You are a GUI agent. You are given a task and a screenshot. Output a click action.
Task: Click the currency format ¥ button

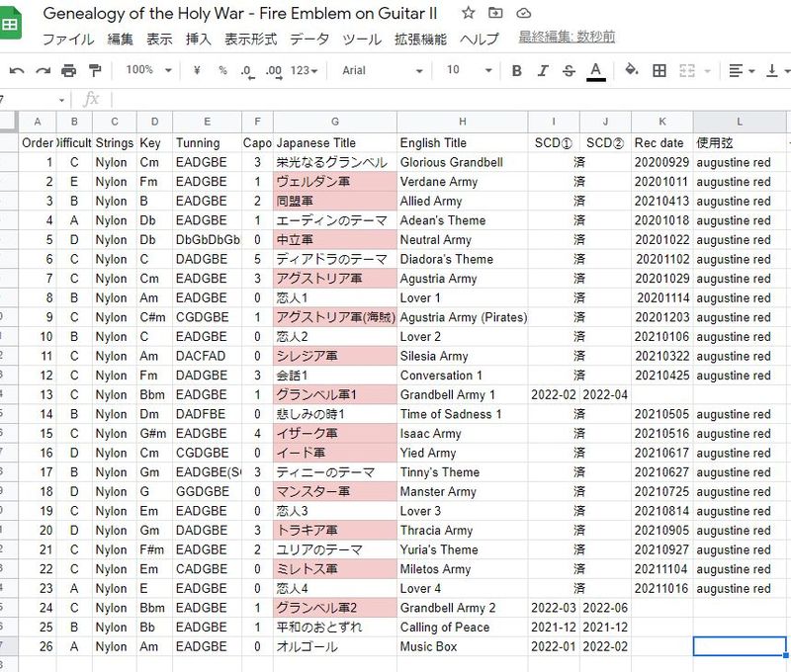click(198, 70)
